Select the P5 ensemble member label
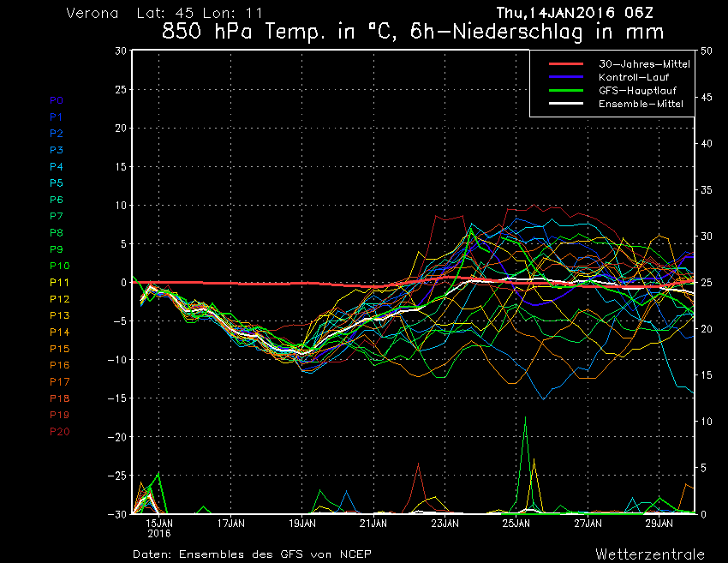Screen dimensions: 728x563 [x=57, y=183]
